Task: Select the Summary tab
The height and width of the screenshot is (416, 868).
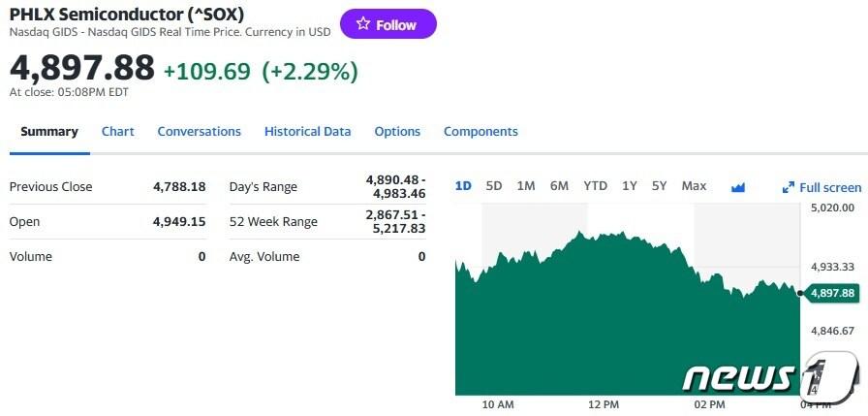Action: (x=49, y=131)
